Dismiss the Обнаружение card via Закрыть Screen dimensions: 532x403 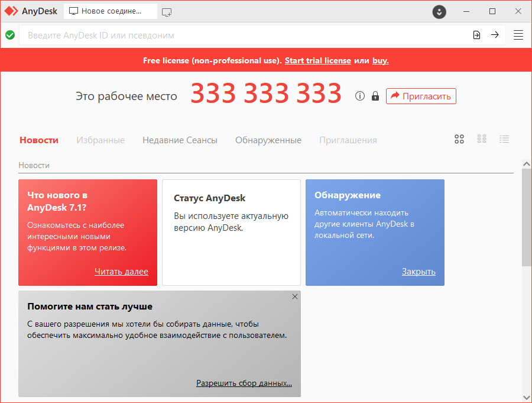(419, 271)
